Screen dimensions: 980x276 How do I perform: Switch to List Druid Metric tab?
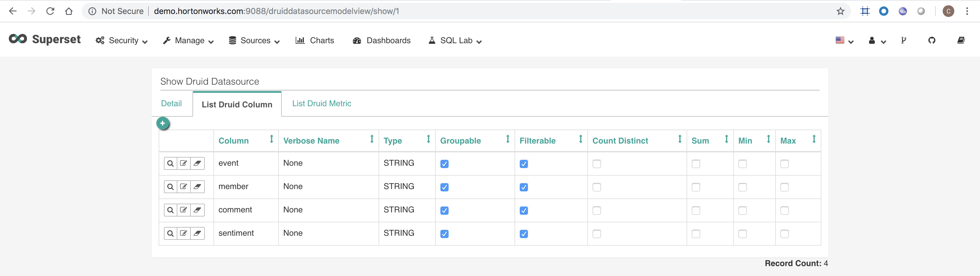click(x=321, y=104)
